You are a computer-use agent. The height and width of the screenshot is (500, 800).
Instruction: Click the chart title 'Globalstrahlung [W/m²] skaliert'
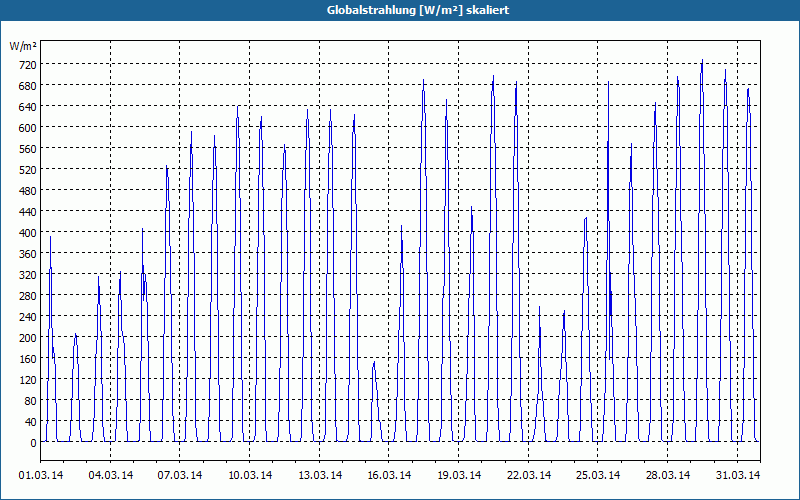click(x=418, y=10)
